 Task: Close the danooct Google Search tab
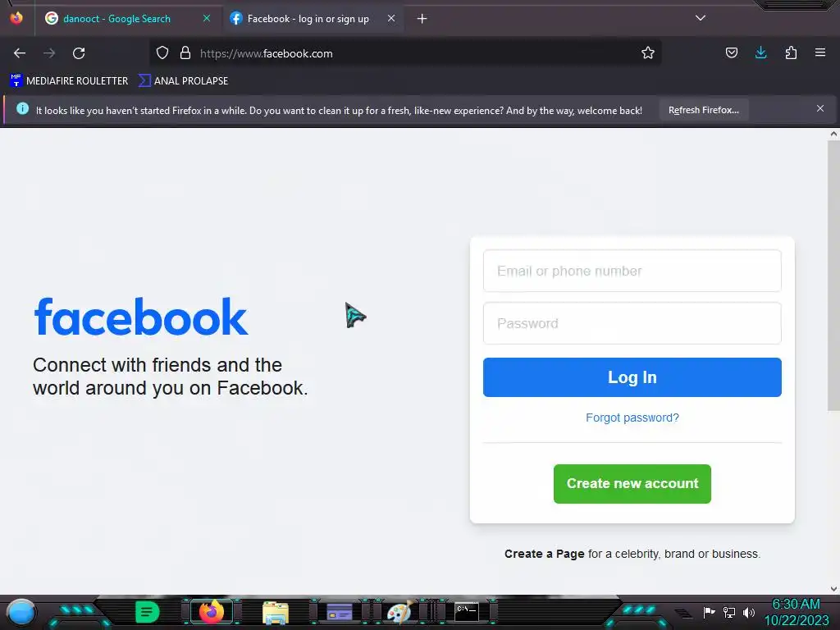207,18
